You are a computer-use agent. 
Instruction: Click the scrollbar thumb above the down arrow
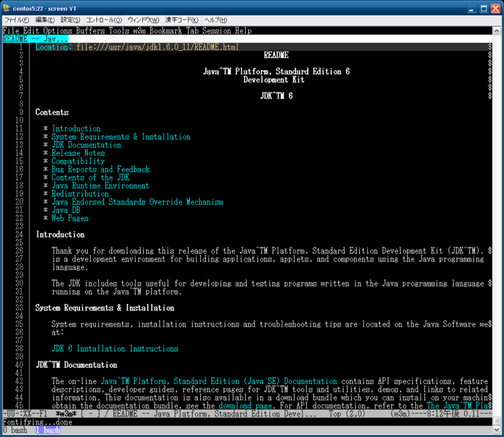point(496,421)
